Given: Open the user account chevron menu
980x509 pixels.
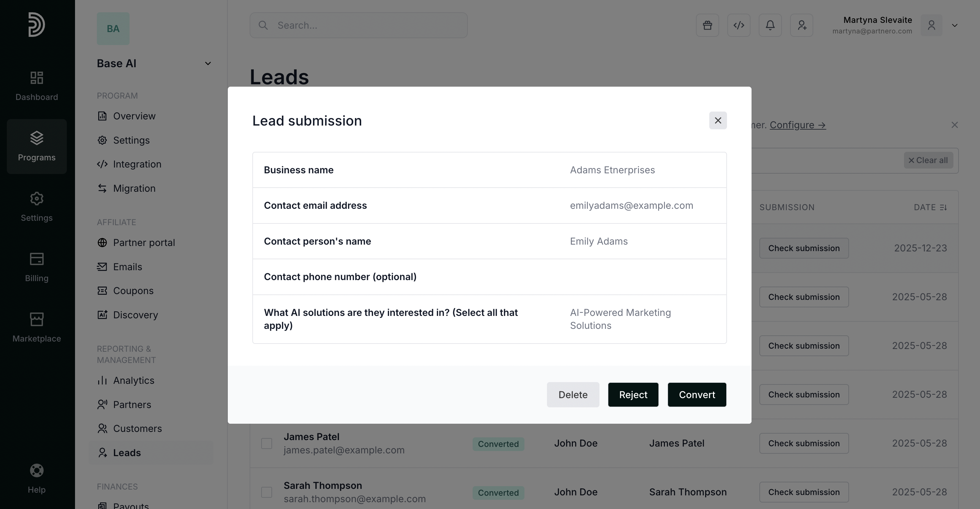Looking at the screenshot, I should [x=954, y=26].
